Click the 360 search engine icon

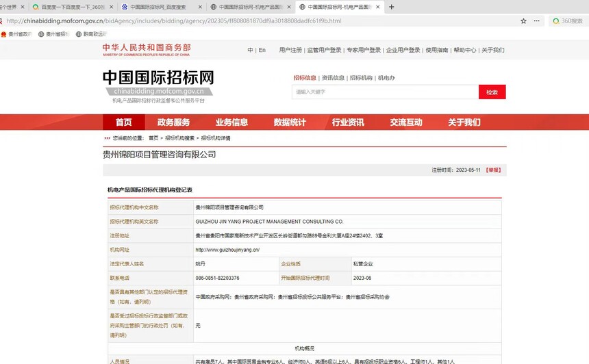click(555, 21)
